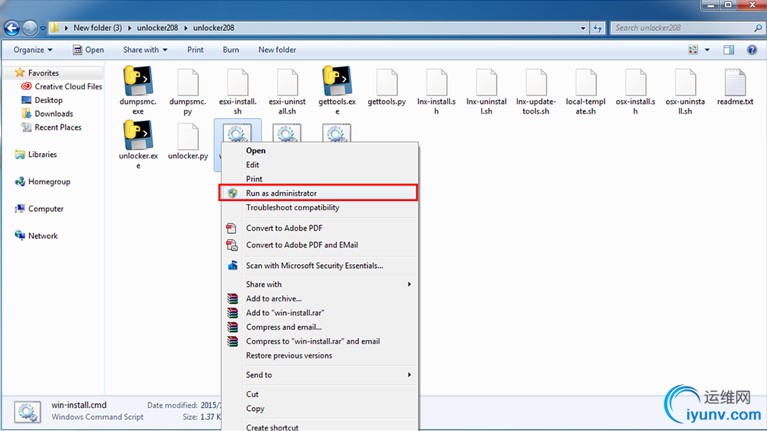Expand the address bar history dropdown

pyautogui.click(x=583, y=28)
